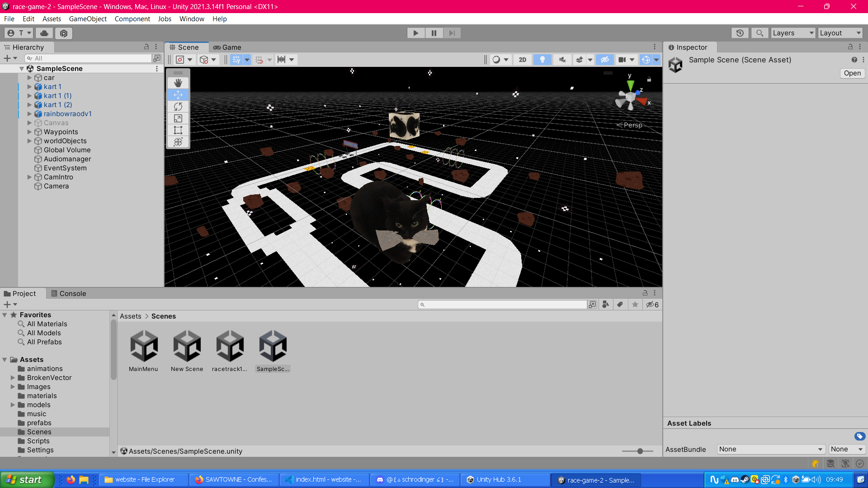Switch to the Console tab
The height and width of the screenshot is (488, 868).
pos(68,294)
